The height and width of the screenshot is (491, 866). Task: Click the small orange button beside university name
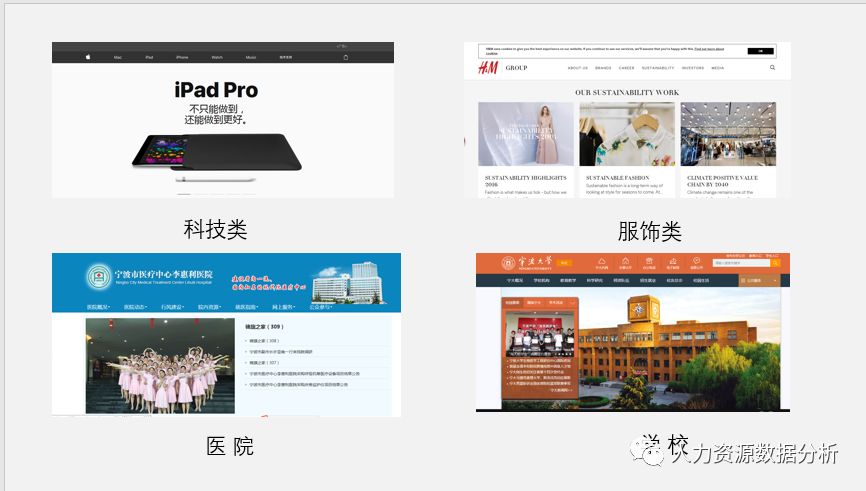(564, 263)
